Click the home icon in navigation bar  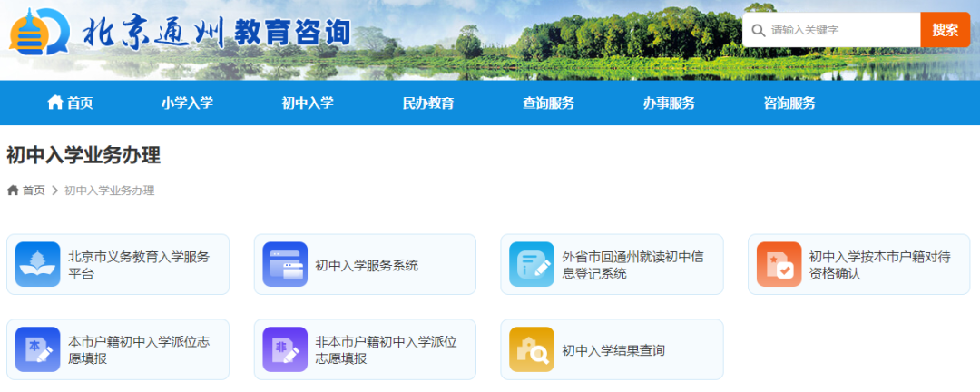55,103
